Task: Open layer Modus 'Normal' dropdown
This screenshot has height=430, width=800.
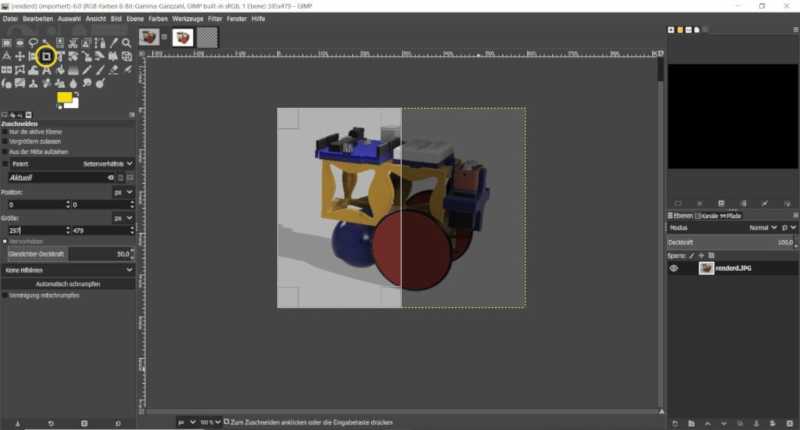Action: pyautogui.click(x=763, y=227)
